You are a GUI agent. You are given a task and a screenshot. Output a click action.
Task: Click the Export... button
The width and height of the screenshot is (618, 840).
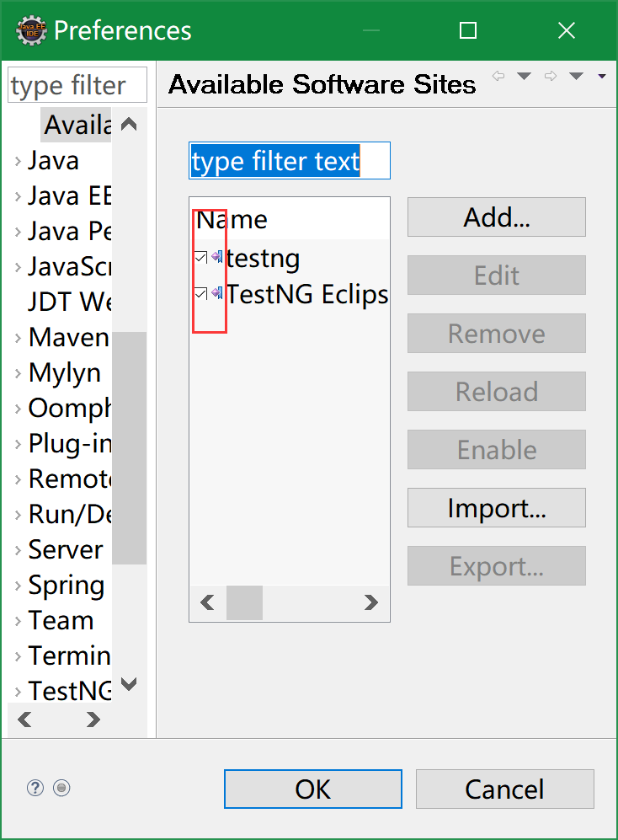[497, 565]
